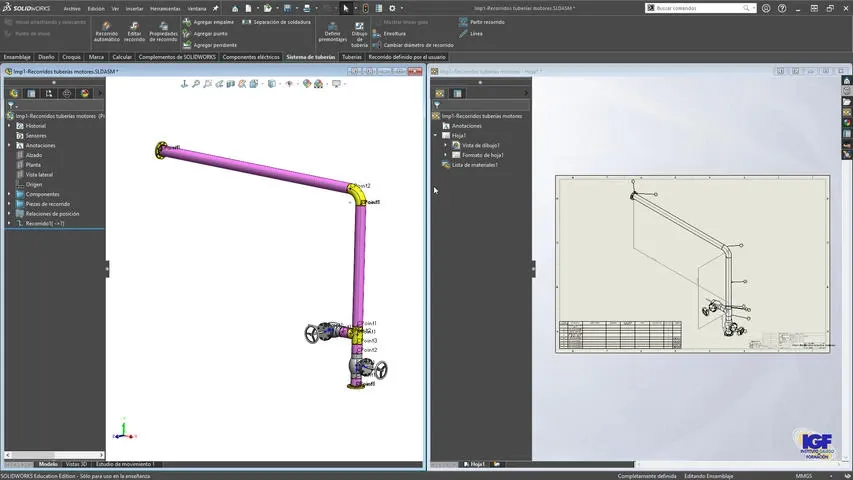The image size is (853, 480).
Task: Collapse the Hoja1 node in drawing tree
Action: (x=435, y=136)
